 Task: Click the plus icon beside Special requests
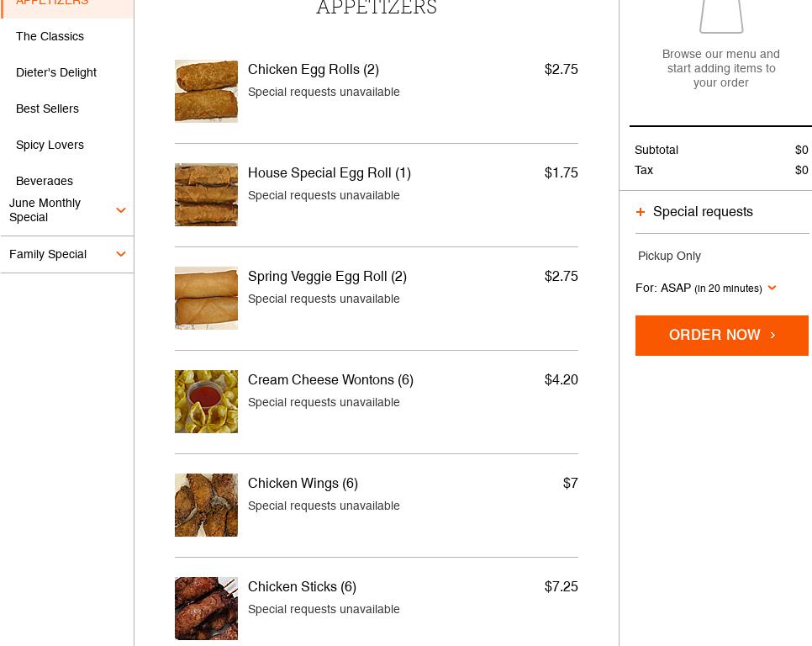click(641, 212)
